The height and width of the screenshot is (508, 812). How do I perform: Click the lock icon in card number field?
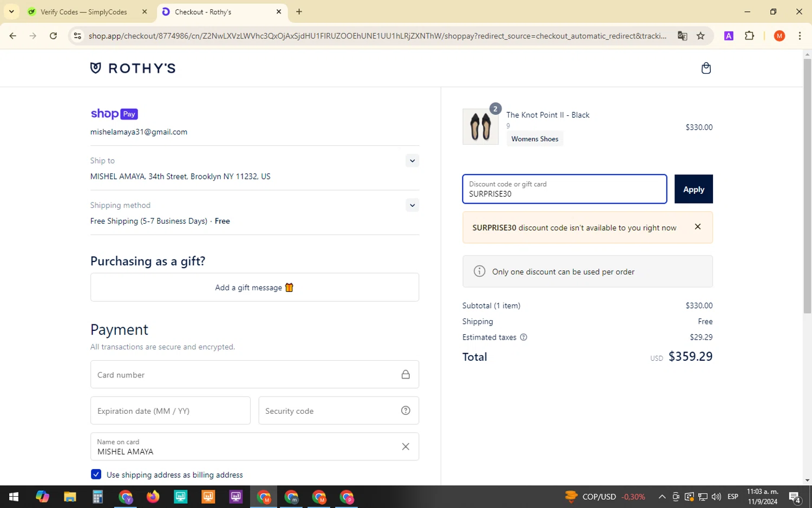point(405,374)
